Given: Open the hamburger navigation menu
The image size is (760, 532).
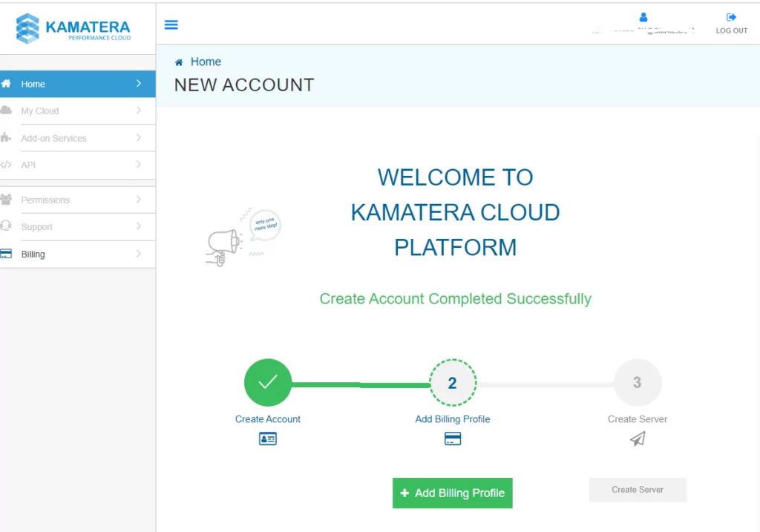Looking at the screenshot, I should 171,24.
